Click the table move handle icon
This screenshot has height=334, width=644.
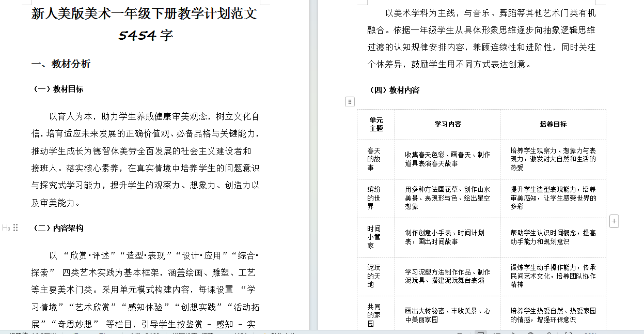[350, 102]
